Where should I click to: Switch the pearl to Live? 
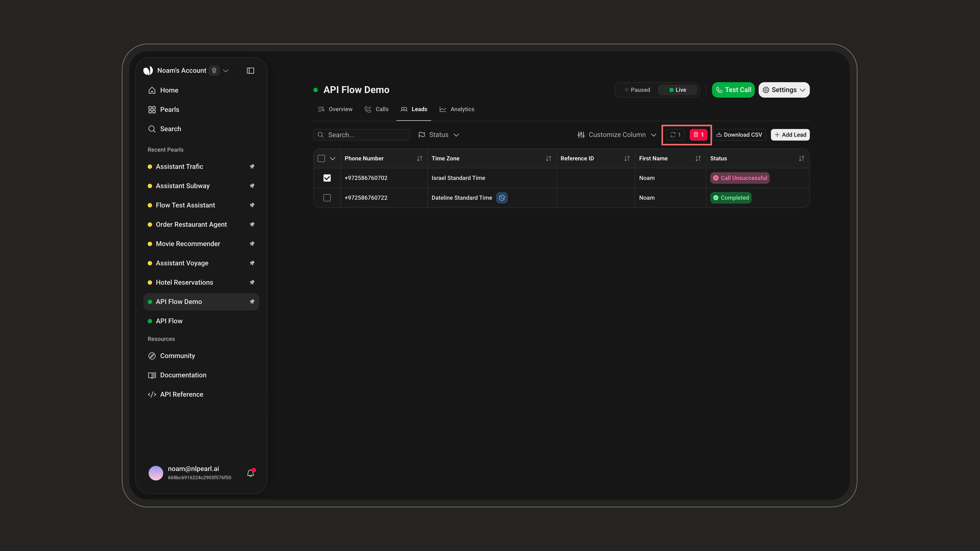pyautogui.click(x=678, y=90)
